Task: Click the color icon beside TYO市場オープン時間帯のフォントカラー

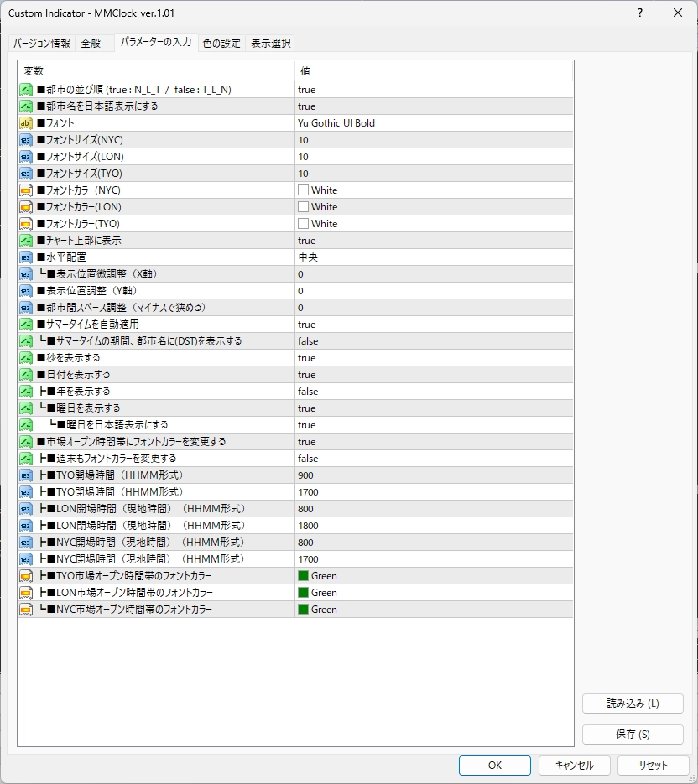Action: tap(26, 576)
